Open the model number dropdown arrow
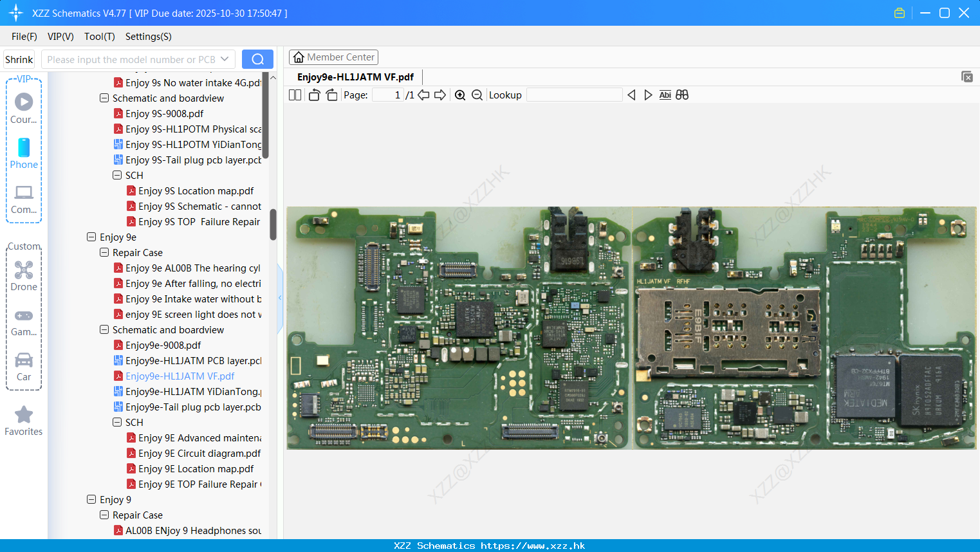 click(x=225, y=59)
